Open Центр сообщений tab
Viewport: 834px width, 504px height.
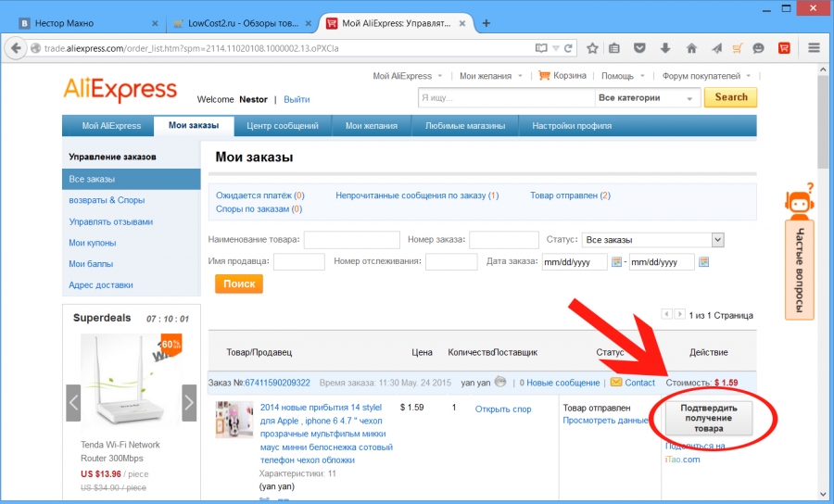coord(283,126)
